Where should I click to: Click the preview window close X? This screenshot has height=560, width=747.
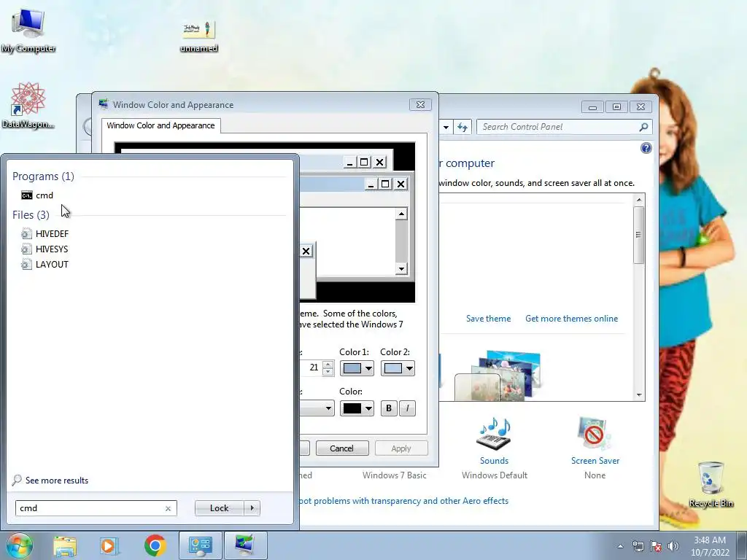(401, 184)
